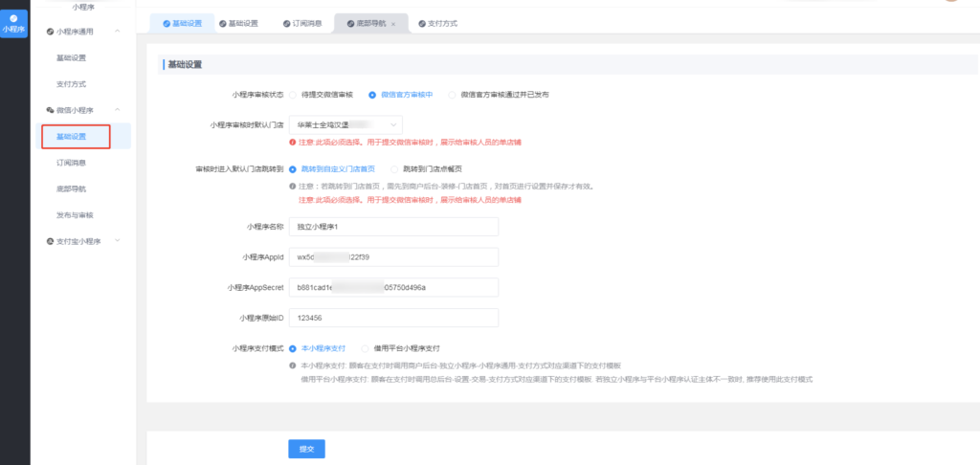Open 发布与审核 in the sidebar
The height and width of the screenshot is (465, 980).
pyautogui.click(x=75, y=214)
